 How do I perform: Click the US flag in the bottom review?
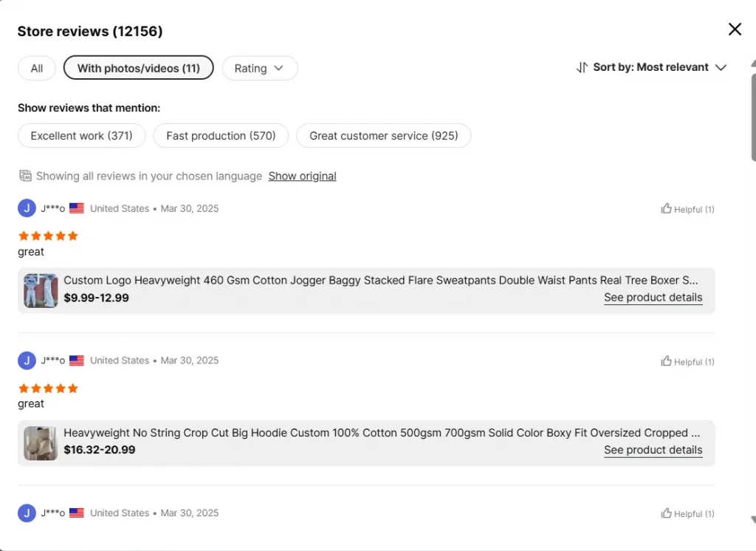pyautogui.click(x=77, y=513)
